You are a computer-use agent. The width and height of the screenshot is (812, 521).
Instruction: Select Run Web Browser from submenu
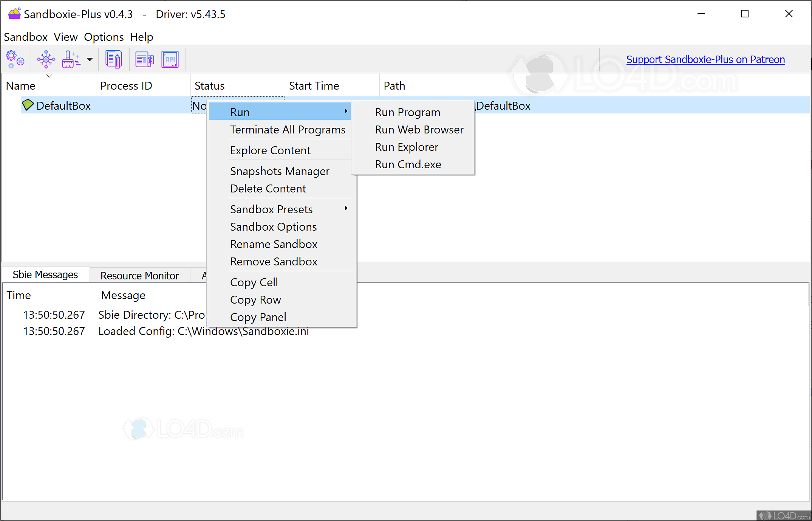(419, 129)
